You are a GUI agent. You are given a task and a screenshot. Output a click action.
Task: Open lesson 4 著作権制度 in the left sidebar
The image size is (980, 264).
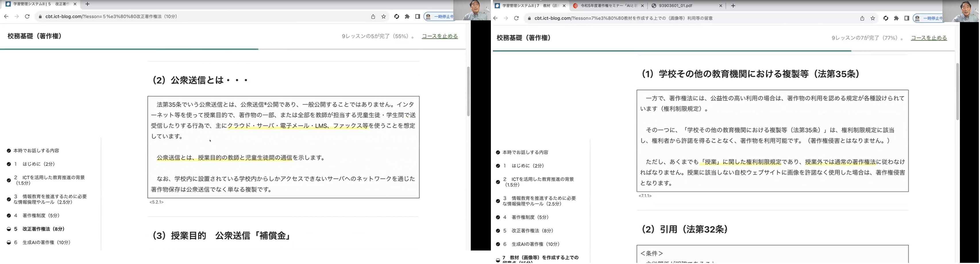[37, 216]
